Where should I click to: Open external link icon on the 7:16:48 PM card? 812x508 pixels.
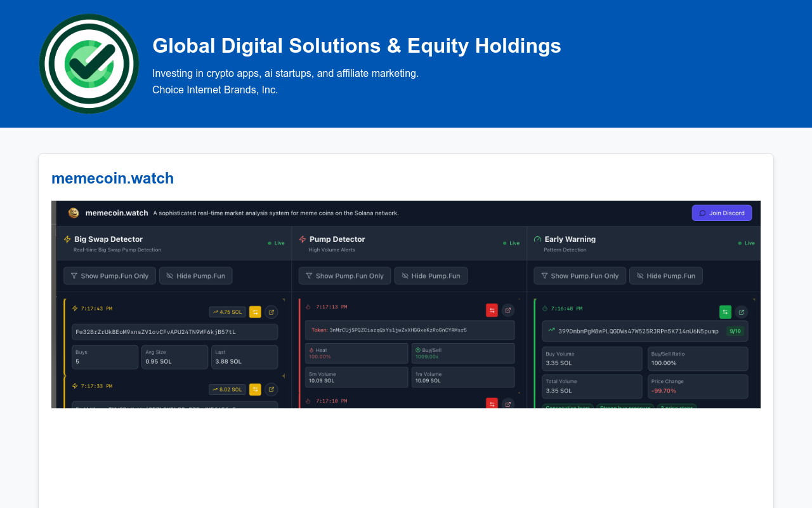pos(741,312)
